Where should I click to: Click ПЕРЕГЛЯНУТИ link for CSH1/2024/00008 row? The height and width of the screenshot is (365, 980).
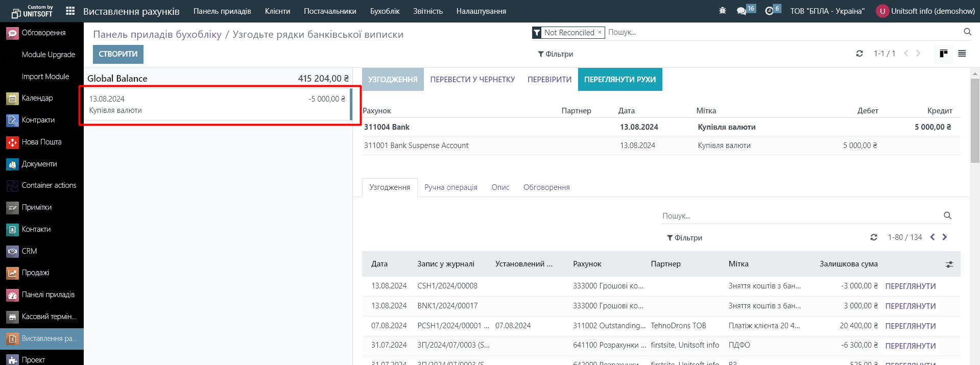tap(910, 286)
